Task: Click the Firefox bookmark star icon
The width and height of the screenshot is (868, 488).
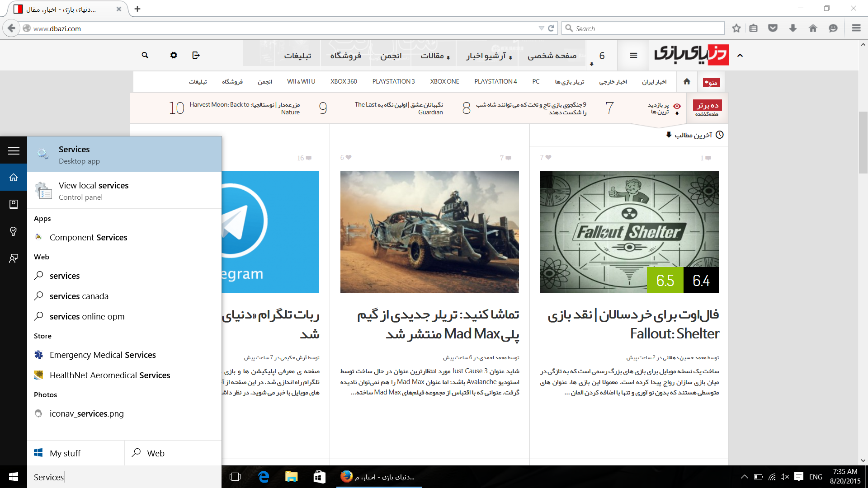Action: point(736,28)
